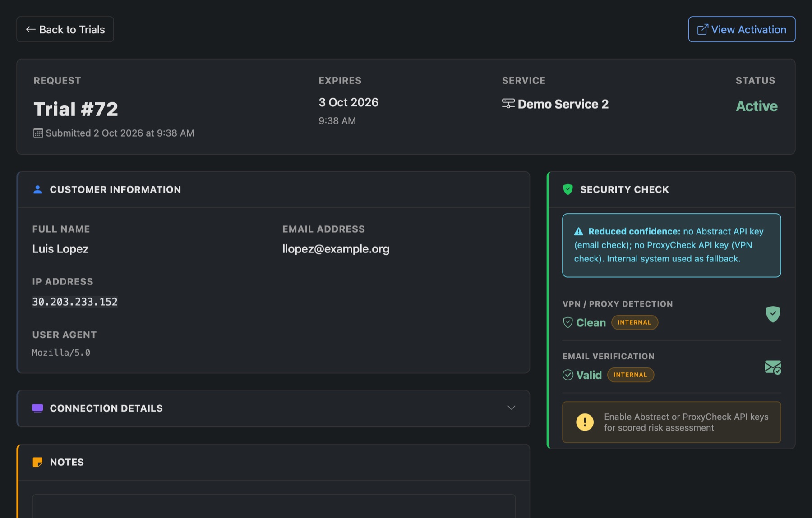This screenshot has height=518, width=812.
Task: Click the INTERNAL badge next to Clean
Action: [x=634, y=322]
